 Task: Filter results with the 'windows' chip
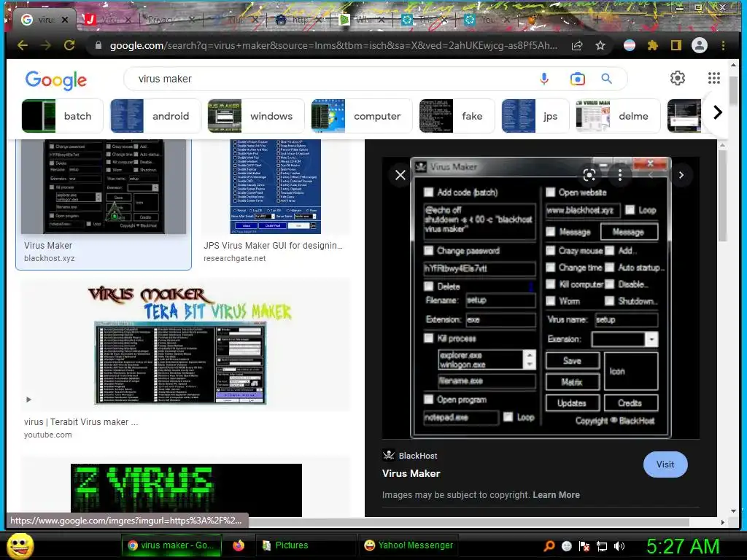pos(256,116)
